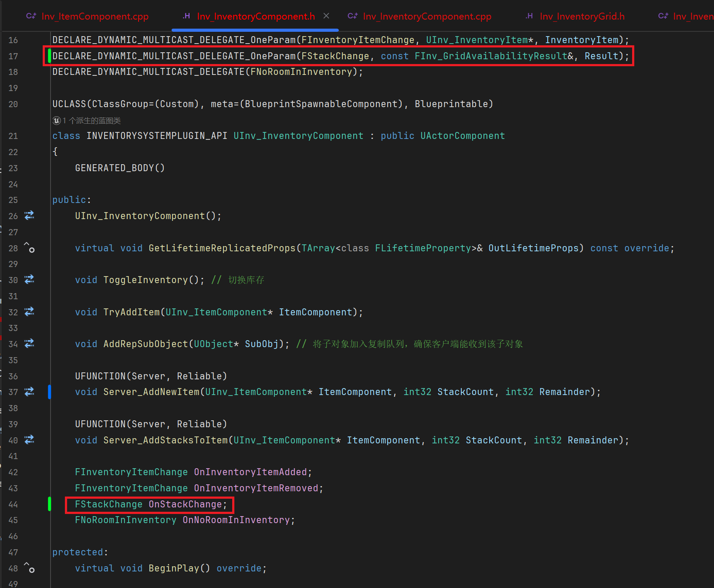Click the green change marker on line 44
Screen dimensions: 714x588
click(50, 504)
